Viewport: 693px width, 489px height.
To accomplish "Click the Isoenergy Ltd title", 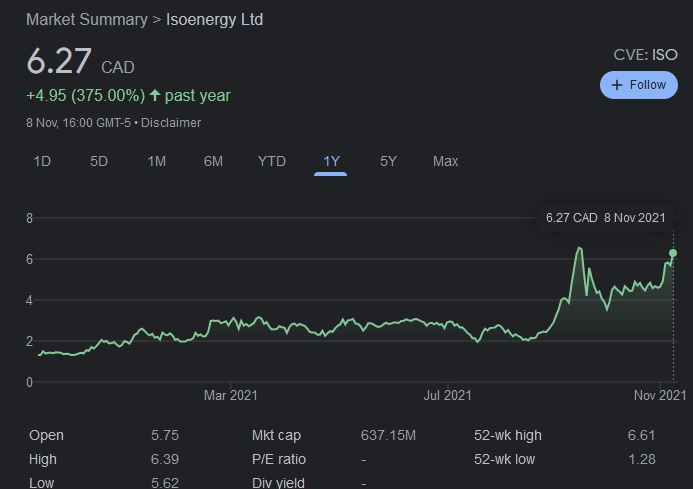I will click(214, 19).
